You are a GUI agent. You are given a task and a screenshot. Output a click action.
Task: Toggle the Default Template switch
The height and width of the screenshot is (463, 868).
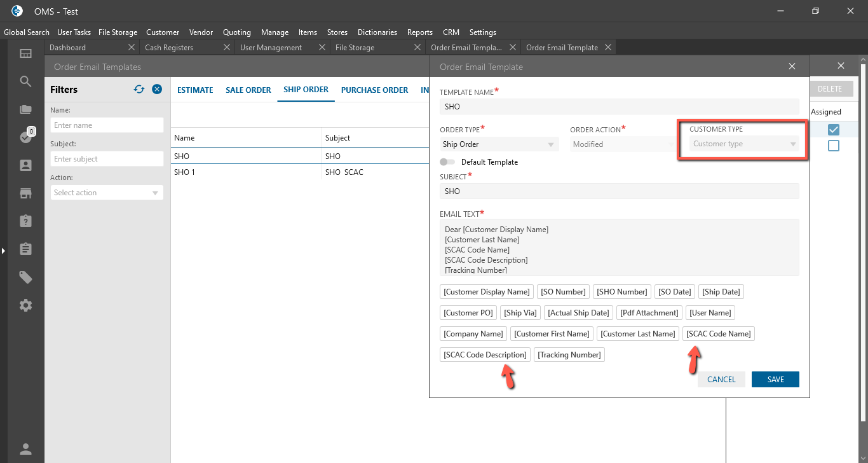(448, 162)
